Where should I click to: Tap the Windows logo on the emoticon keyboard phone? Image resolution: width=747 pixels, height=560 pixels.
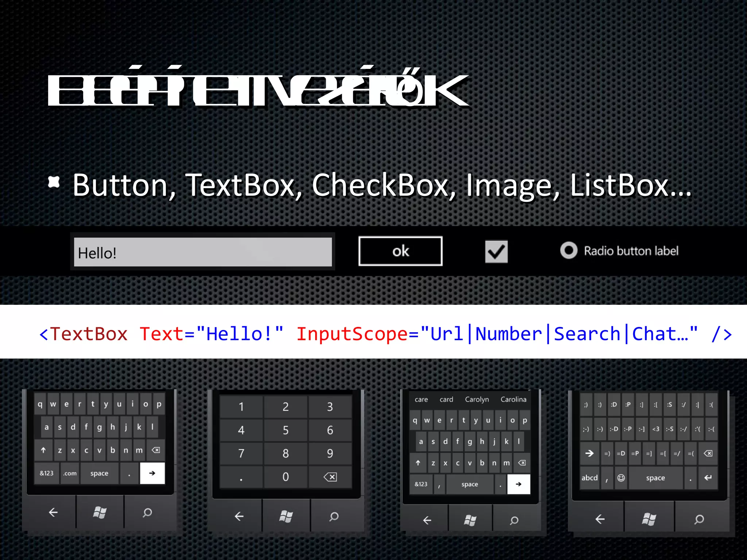tap(649, 519)
